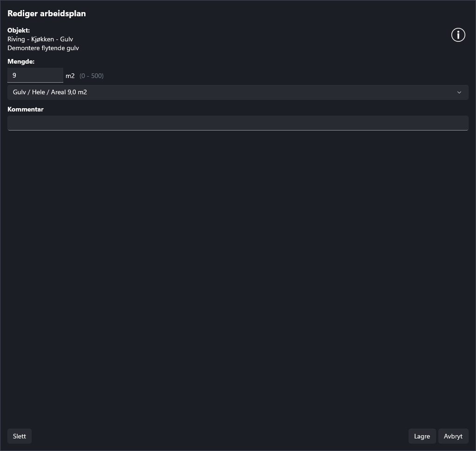The image size is (476, 451).
Task: Click the Mengde label
Action: coord(21,61)
